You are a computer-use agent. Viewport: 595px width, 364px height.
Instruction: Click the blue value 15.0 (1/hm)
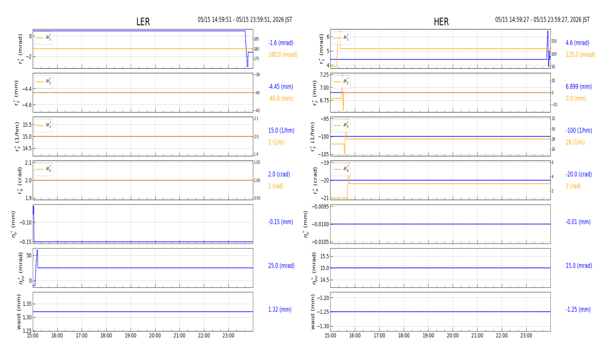(281, 131)
